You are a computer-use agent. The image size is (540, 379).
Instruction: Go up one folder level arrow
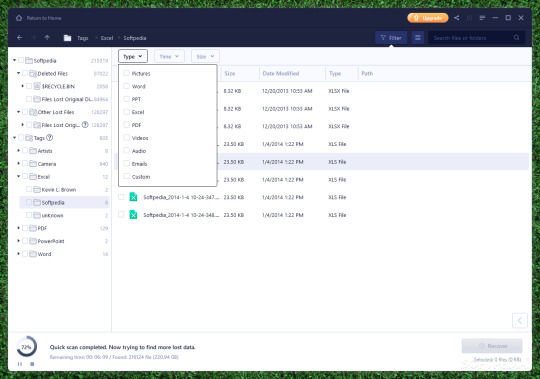point(47,38)
